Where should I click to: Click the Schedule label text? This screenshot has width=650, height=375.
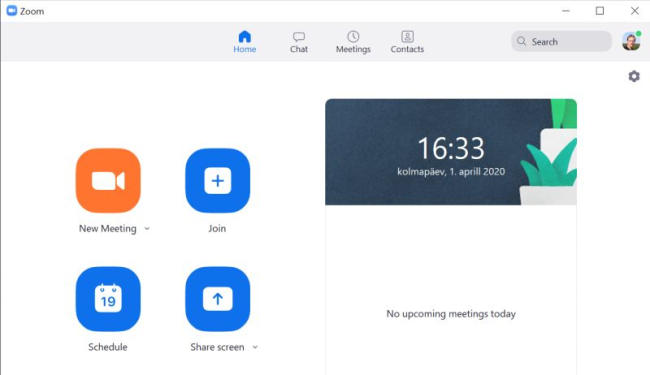[108, 347]
